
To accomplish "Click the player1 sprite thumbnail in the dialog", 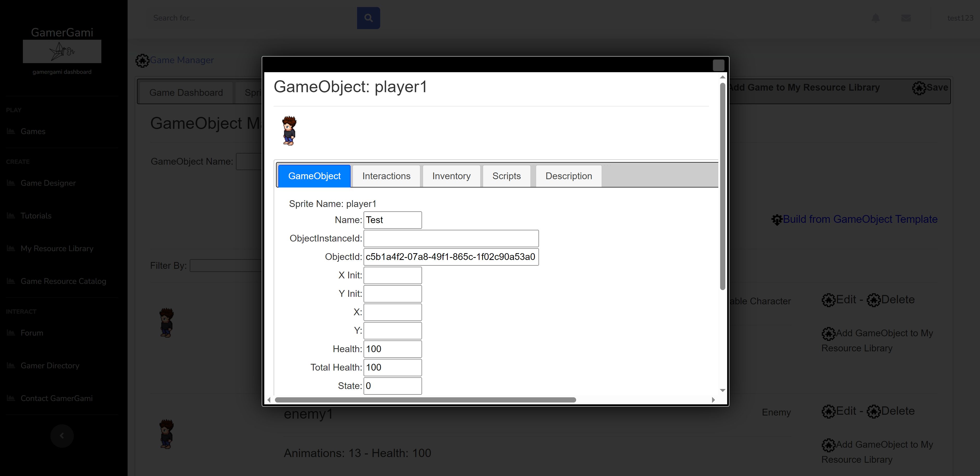I will tap(289, 131).
